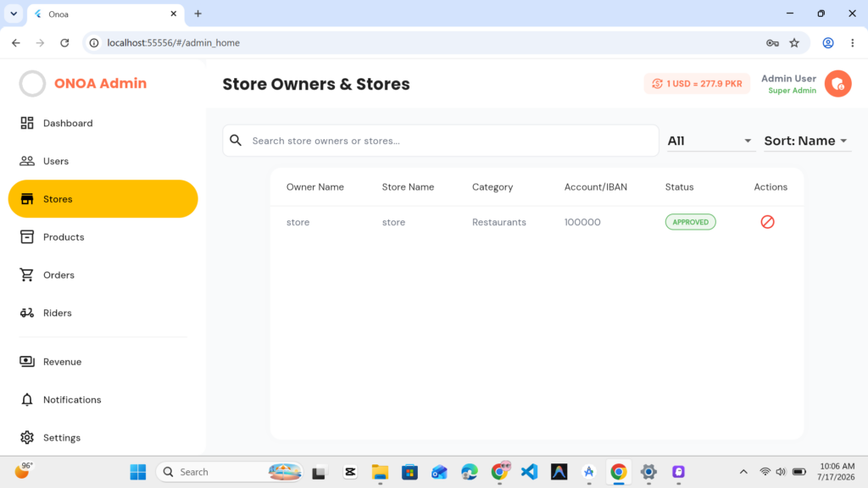868x488 pixels.
Task: Click the ONOA Admin logo circle
Action: click(x=33, y=84)
